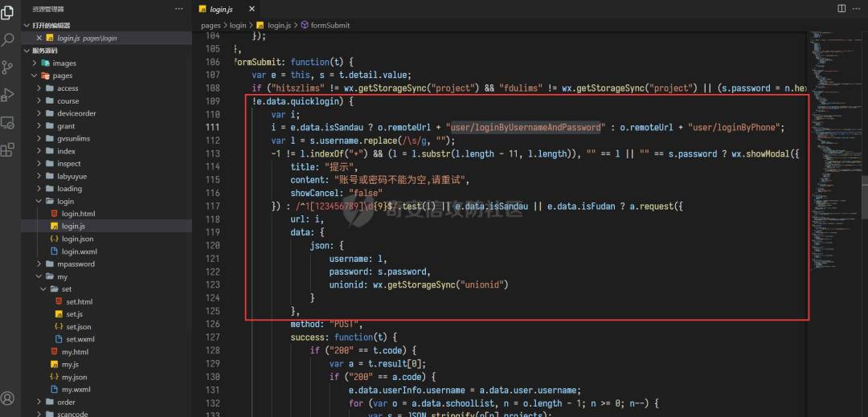Open the Explorer panel ellipsis menu
Image resolution: width=868 pixels, height=417 pixels.
pyautogui.click(x=178, y=9)
